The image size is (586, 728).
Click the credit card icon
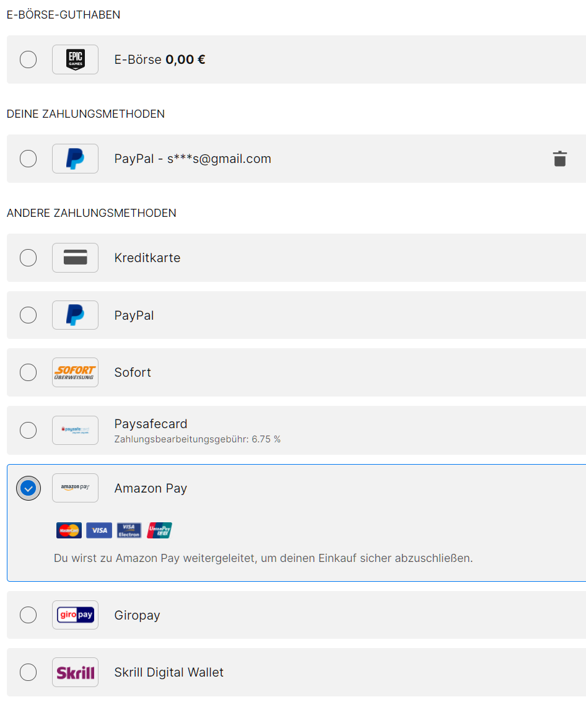pyautogui.click(x=75, y=258)
